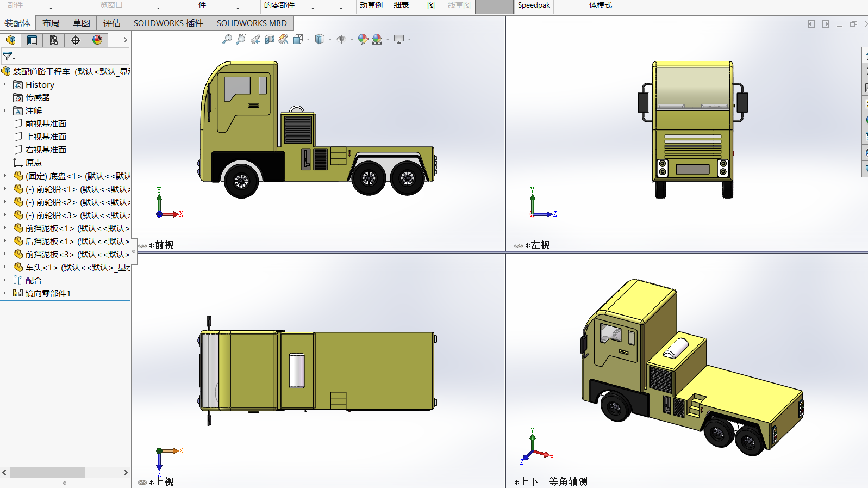Click the Previous View icon
868x488 pixels.
(255, 39)
